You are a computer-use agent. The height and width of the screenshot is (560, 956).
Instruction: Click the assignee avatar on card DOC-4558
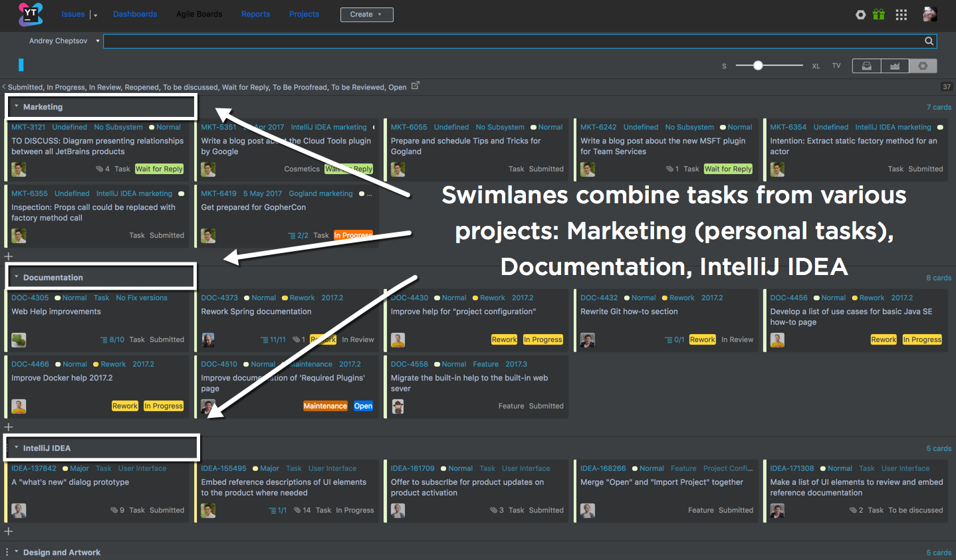pos(398,407)
